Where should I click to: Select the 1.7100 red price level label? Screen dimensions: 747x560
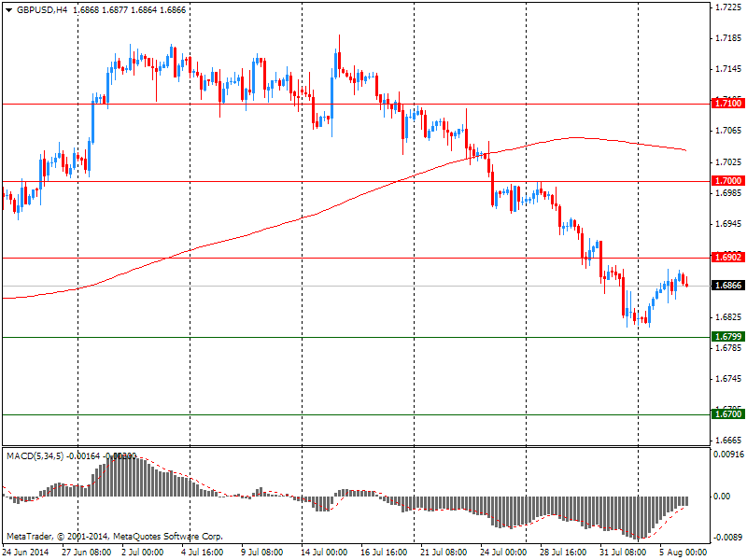point(727,104)
